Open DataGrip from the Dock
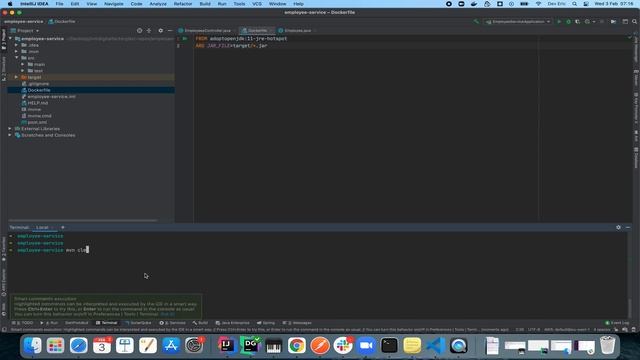 click(x=250, y=345)
